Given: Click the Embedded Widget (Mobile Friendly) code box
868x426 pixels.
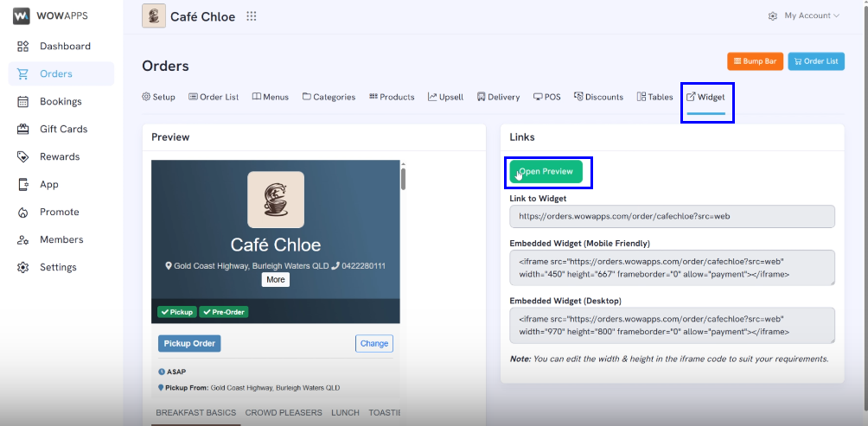Looking at the screenshot, I should pyautogui.click(x=672, y=268).
